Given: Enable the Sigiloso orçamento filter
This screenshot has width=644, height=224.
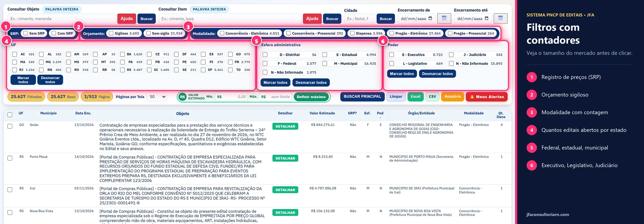Looking at the screenshot, I should pos(111,33).
